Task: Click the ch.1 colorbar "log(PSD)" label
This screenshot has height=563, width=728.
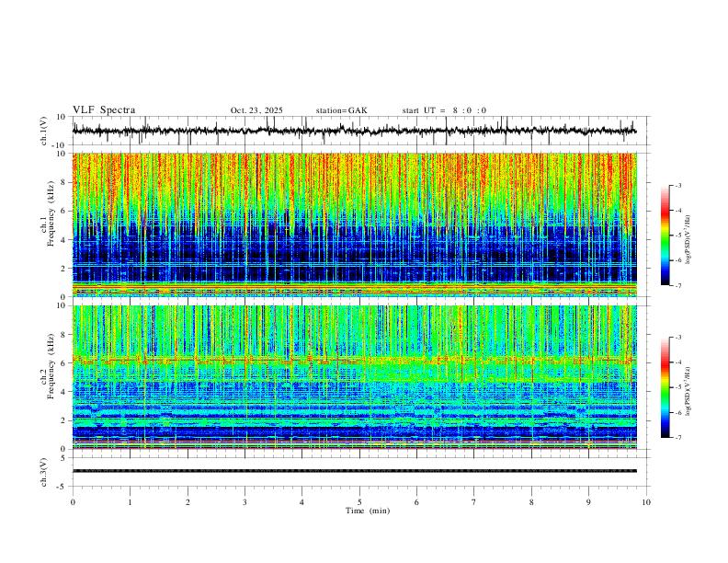Action: [688, 240]
